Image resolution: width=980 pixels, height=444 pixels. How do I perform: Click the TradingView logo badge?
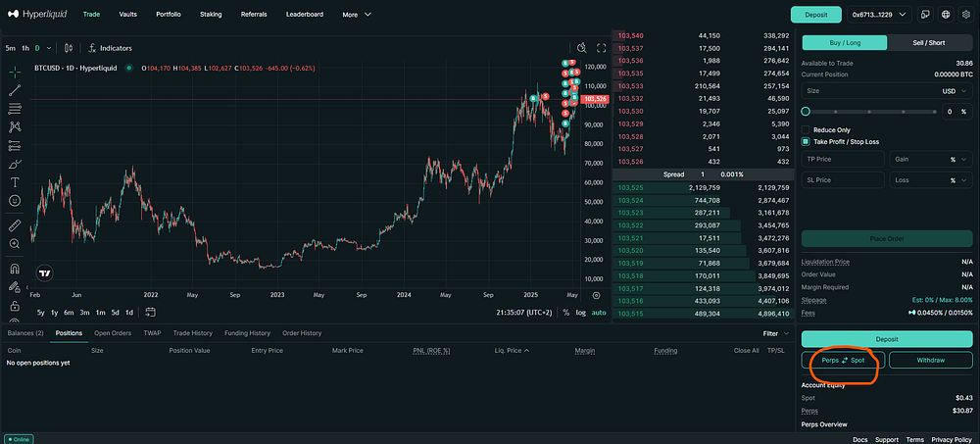[x=44, y=273]
